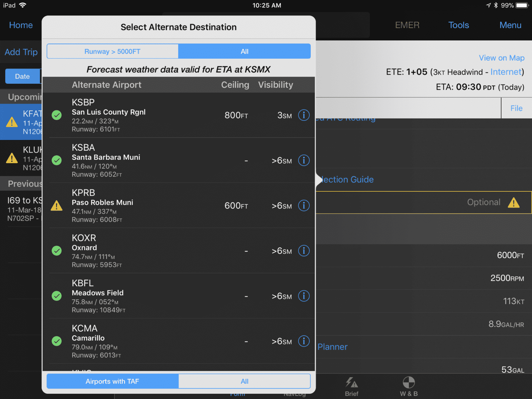Open the info icon for Paso Robles Muni
The height and width of the screenshot is (399, 532).
(304, 205)
